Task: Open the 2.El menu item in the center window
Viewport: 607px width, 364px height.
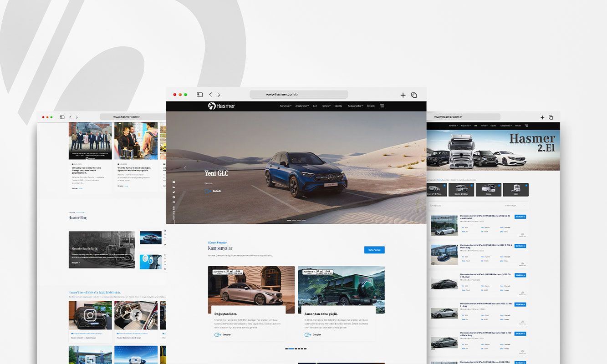Action: tap(315, 106)
